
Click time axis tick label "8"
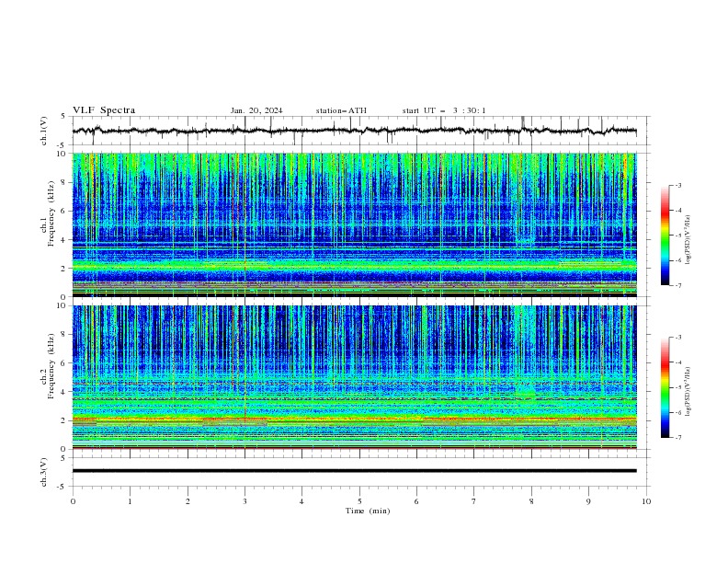point(531,501)
